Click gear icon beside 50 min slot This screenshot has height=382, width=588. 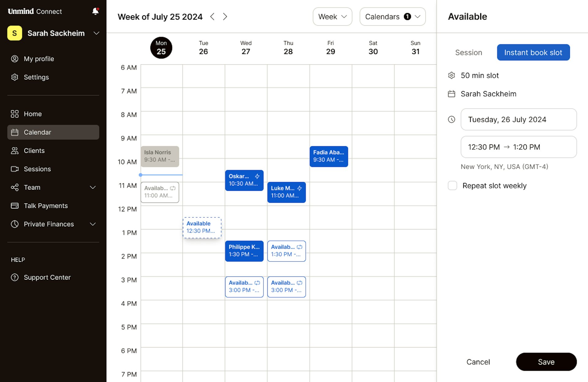(451, 75)
